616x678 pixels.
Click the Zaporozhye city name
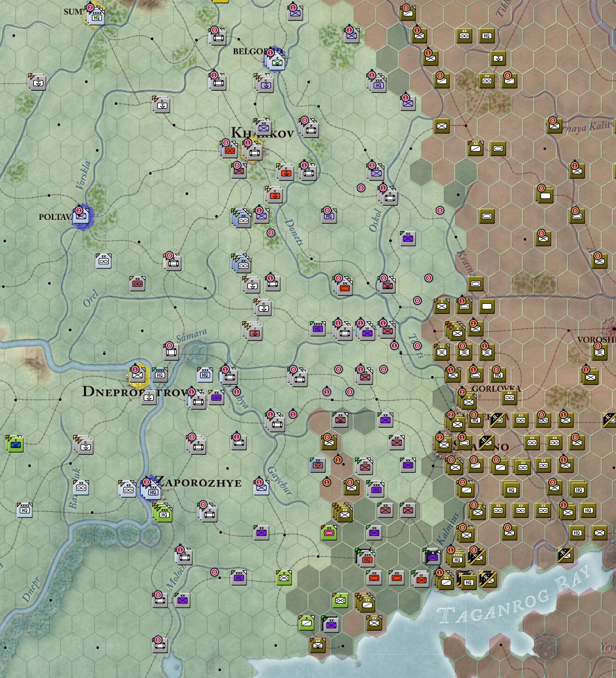[x=198, y=482]
